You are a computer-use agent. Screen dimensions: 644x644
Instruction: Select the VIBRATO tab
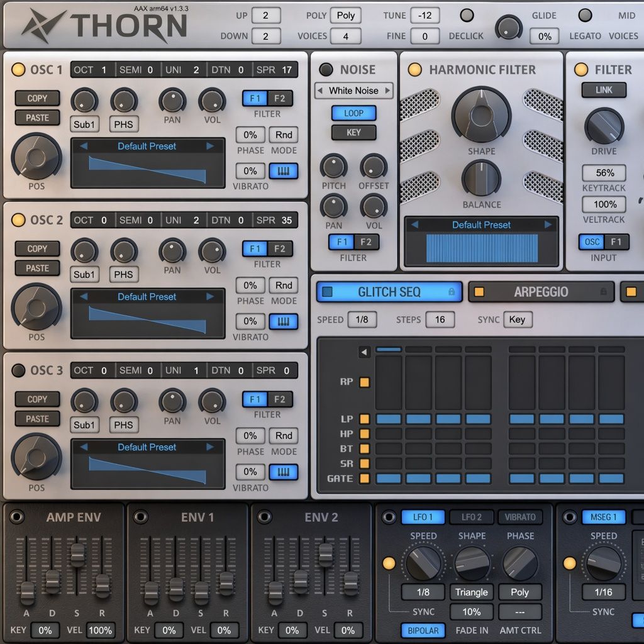[520, 517]
